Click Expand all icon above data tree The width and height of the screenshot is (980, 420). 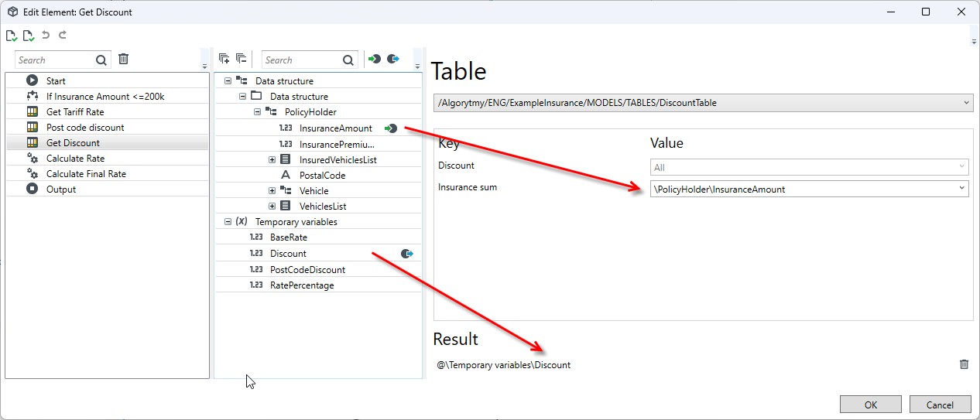224,59
